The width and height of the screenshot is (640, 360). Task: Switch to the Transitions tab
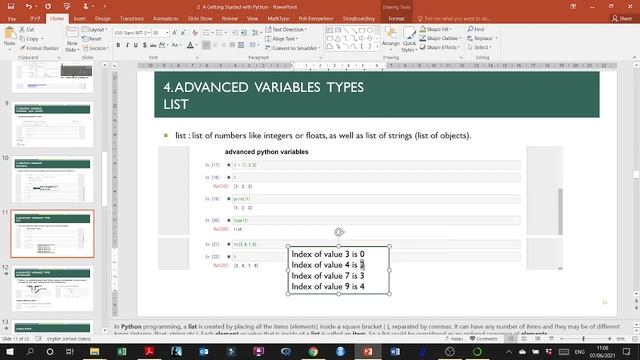click(x=132, y=19)
